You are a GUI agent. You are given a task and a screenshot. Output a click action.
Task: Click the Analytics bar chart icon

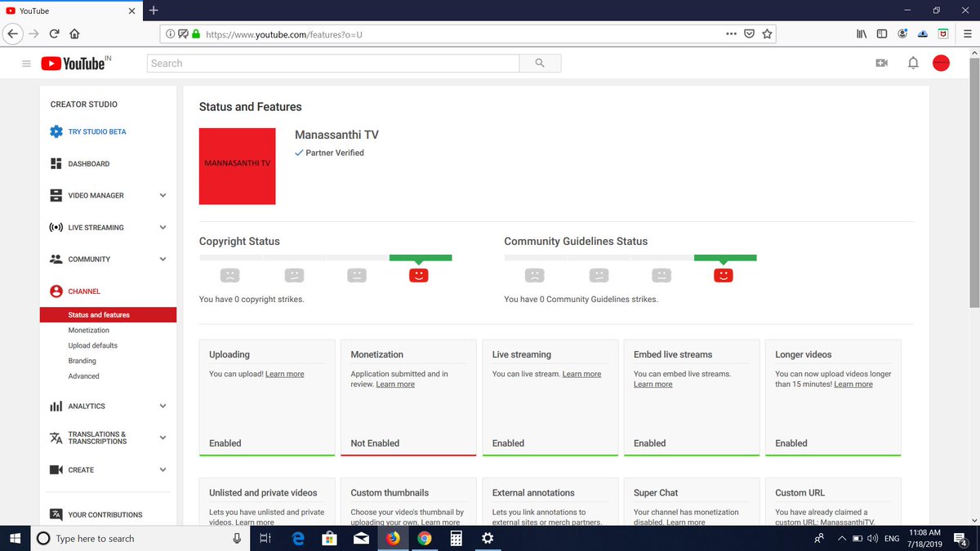(56, 406)
